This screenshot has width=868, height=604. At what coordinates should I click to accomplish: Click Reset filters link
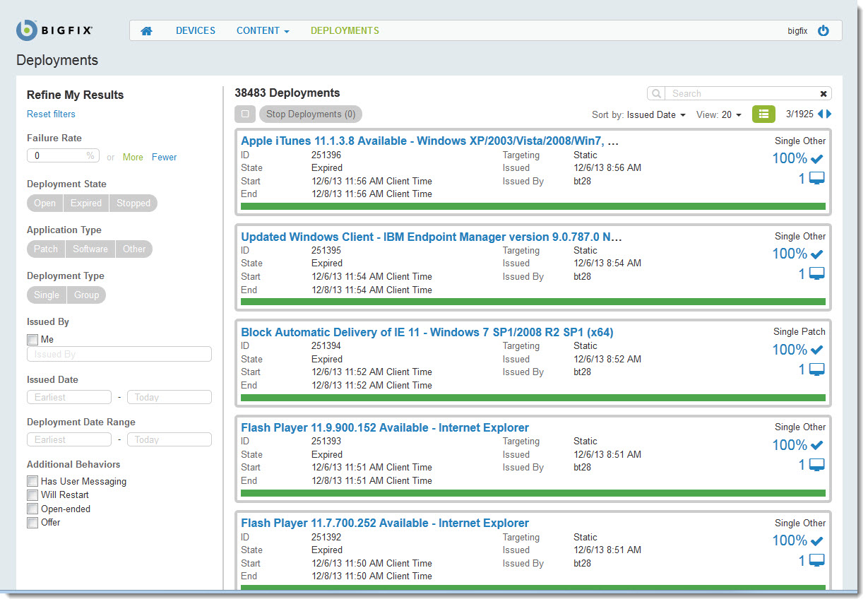[51, 114]
